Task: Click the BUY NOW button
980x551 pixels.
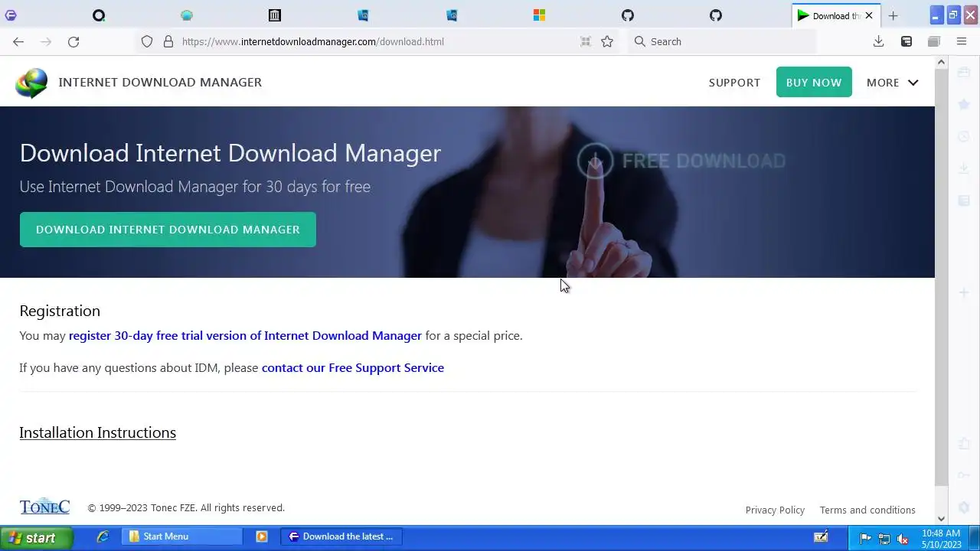Action: coord(814,83)
